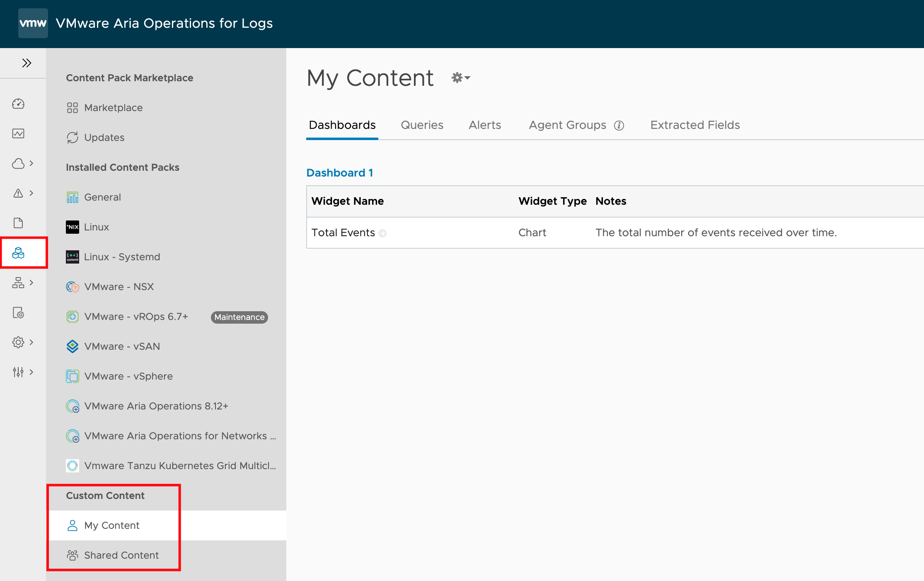Open Shared Content under Custom Content
The image size is (924, 581).
click(121, 555)
